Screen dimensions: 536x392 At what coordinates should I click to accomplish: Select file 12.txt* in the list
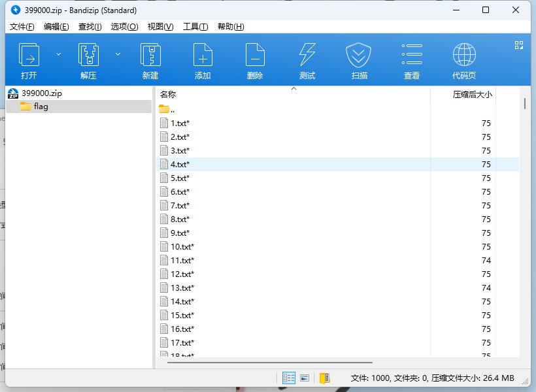click(x=337, y=274)
